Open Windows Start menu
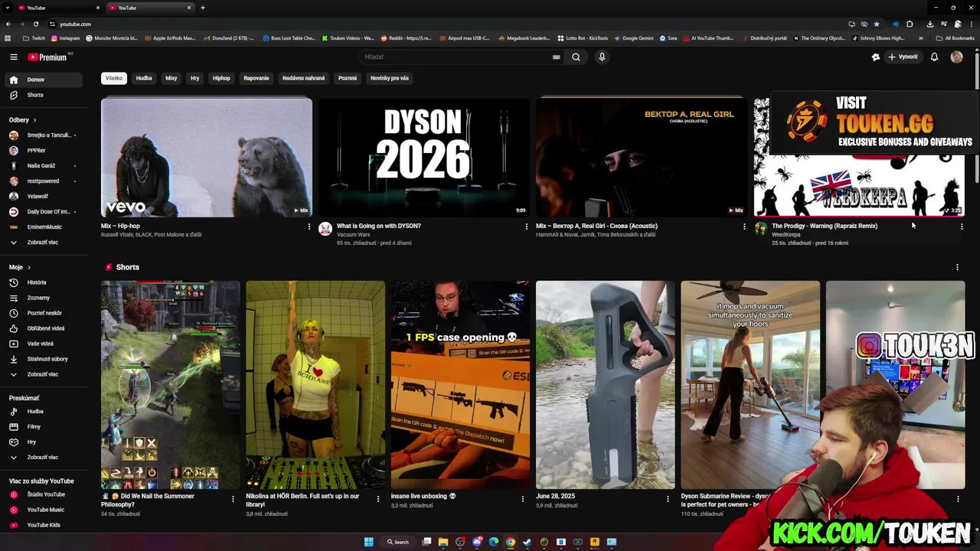 (x=368, y=542)
